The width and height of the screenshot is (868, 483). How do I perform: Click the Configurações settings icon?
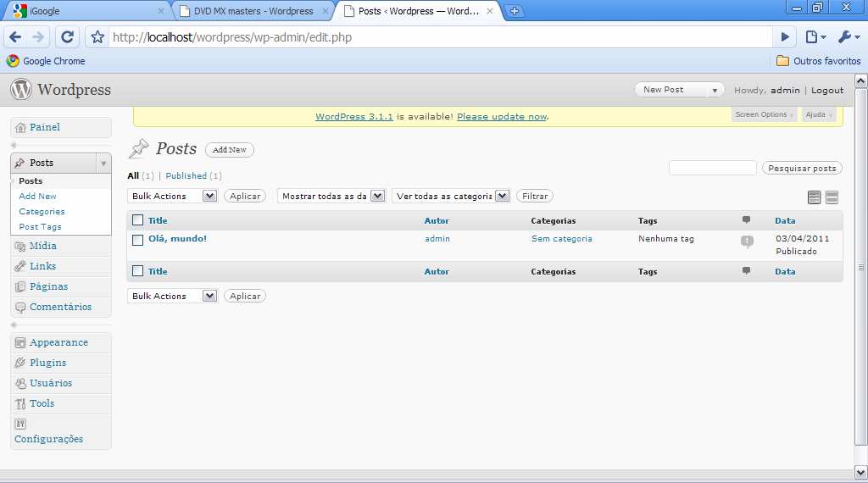(20, 425)
